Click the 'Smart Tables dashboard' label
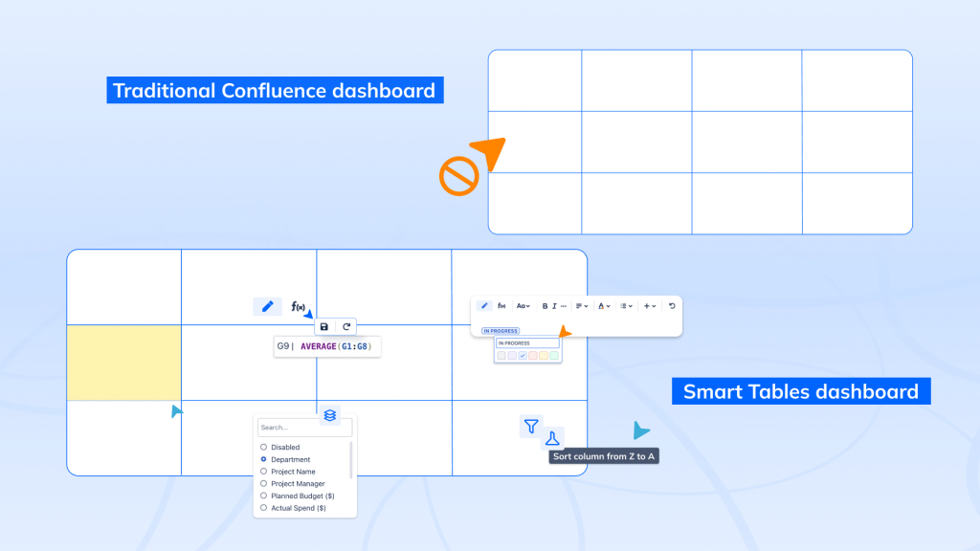Image resolution: width=980 pixels, height=551 pixels. pyautogui.click(x=801, y=391)
